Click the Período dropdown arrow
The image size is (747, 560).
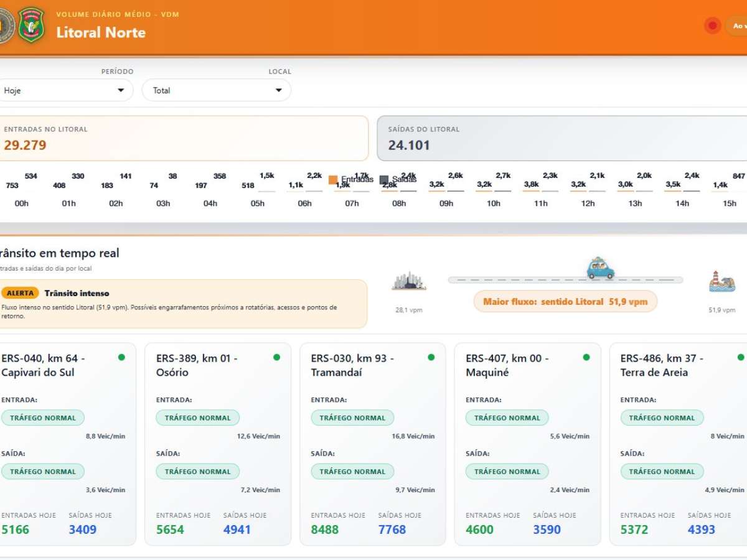pos(121,90)
